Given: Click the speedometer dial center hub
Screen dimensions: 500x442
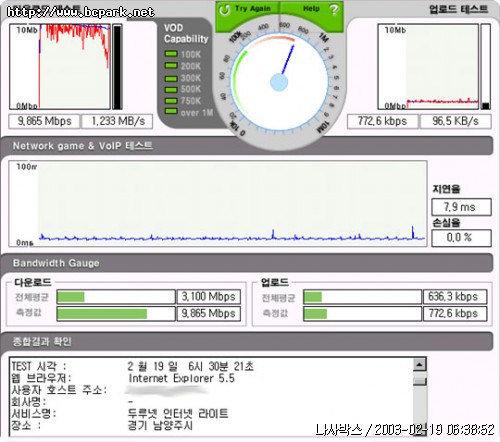Looking at the screenshot, I should pyautogui.click(x=279, y=83).
